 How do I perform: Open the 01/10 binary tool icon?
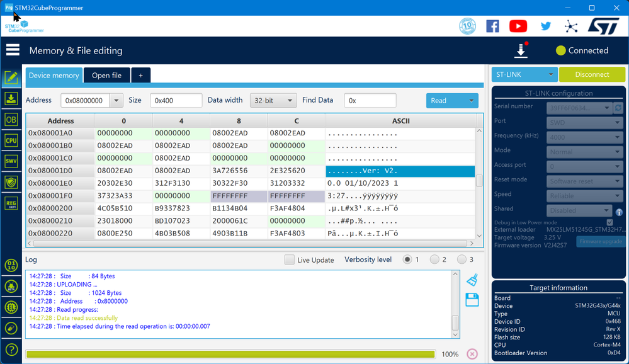click(11, 265)
